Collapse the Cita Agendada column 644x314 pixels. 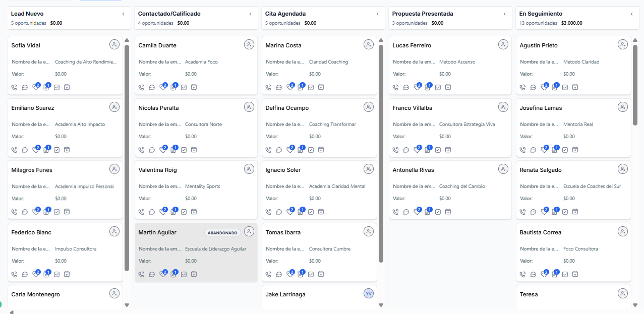pos(377,14)
